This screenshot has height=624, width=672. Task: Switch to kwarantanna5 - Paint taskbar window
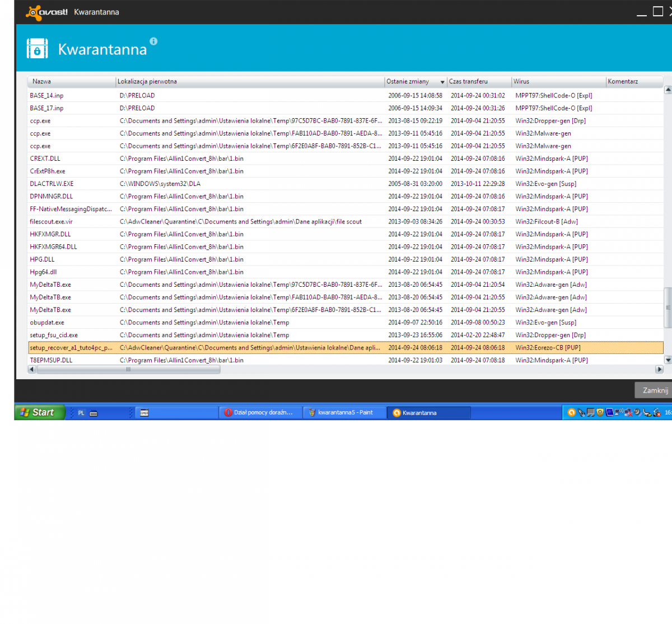click(344, 413)
